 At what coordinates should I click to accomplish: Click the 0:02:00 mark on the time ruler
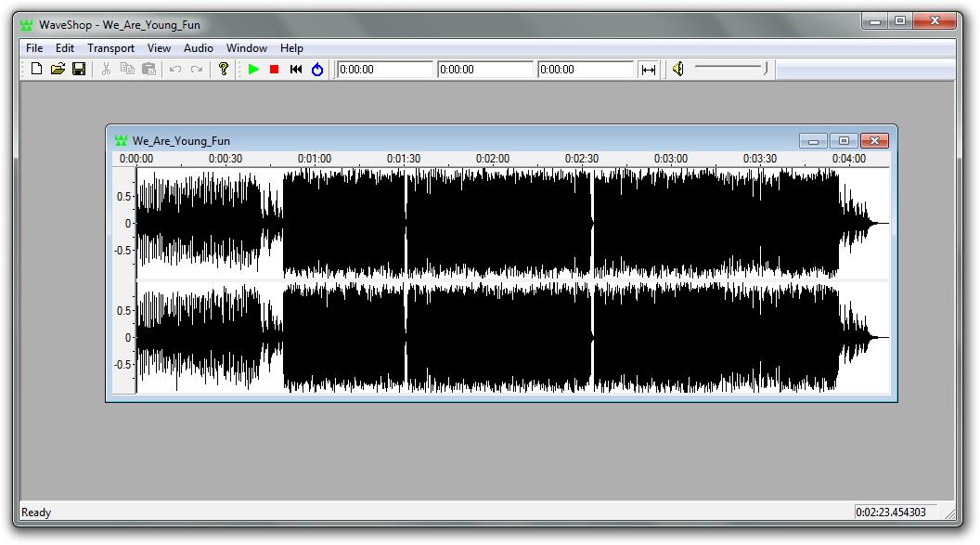[493, 159]
